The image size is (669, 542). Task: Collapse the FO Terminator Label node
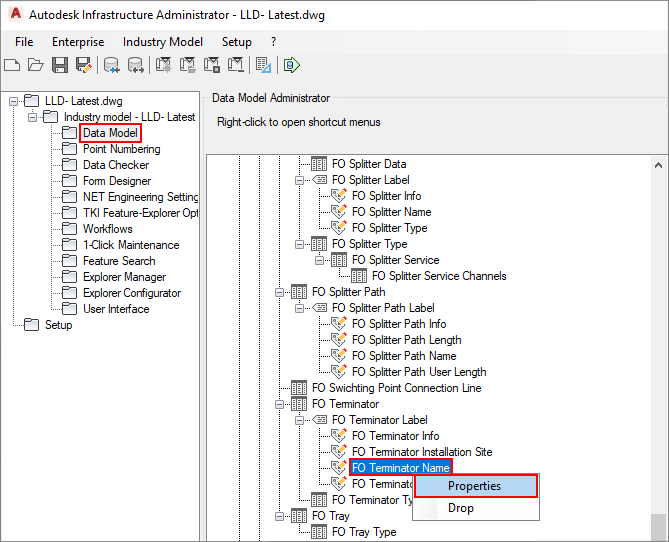pos(300,420)
